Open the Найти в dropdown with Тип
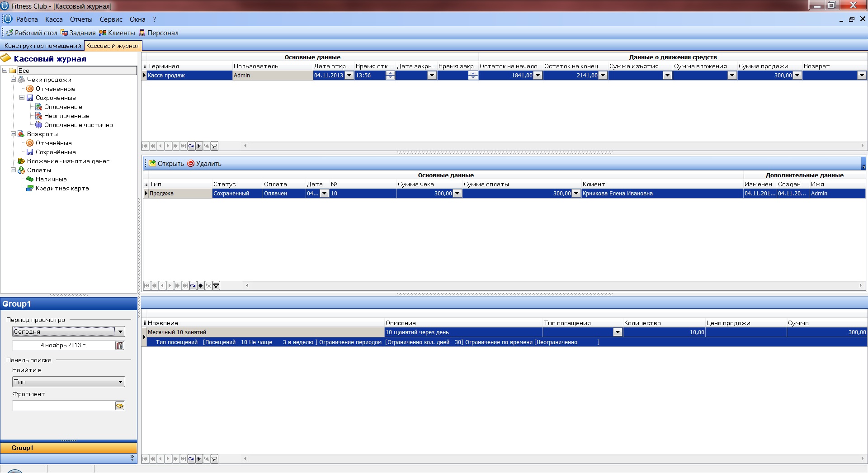 (x=120, y=382)
